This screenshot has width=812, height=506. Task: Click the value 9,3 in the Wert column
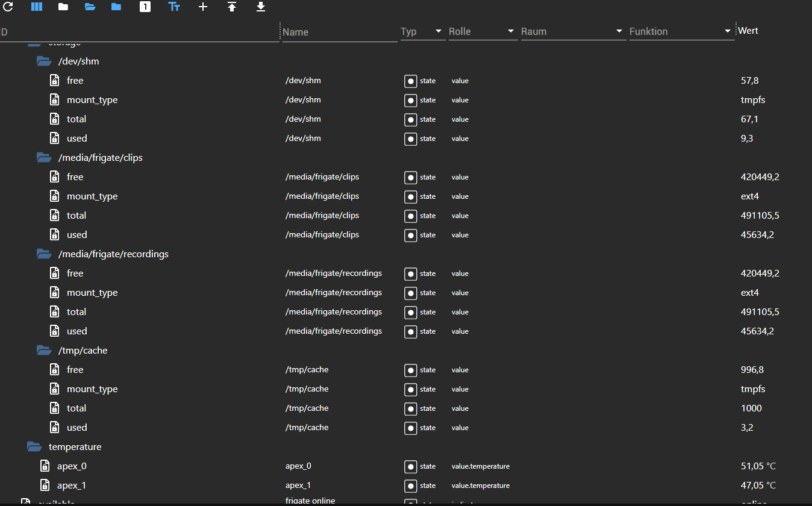[x=747, y=139]
